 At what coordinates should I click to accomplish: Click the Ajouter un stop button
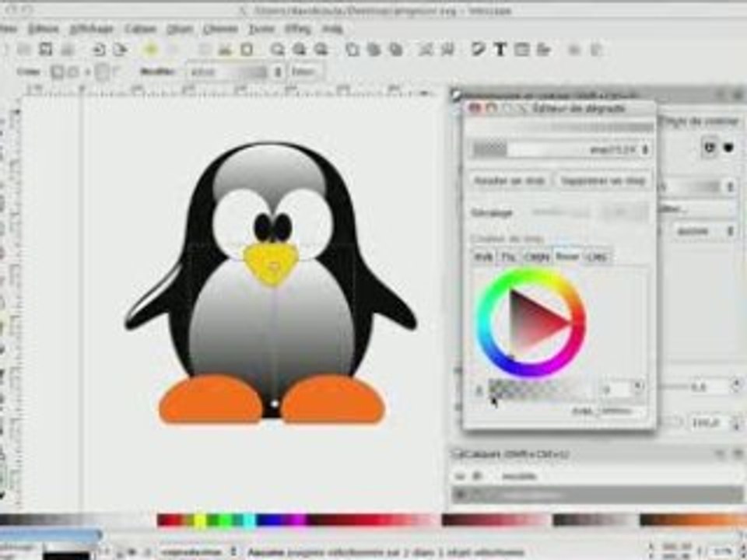coord(509,181)
